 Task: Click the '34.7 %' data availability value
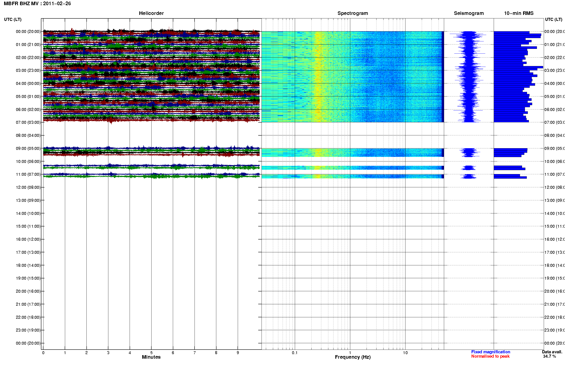click(x=549, y=356)
